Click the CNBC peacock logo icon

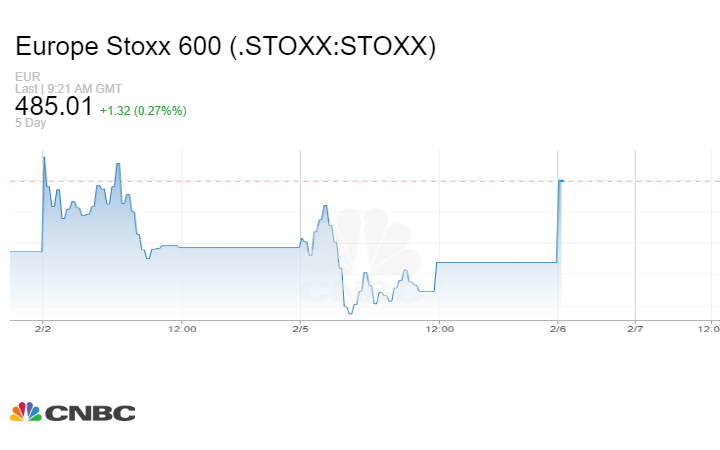pyautogui.click(x=25, y=412)
